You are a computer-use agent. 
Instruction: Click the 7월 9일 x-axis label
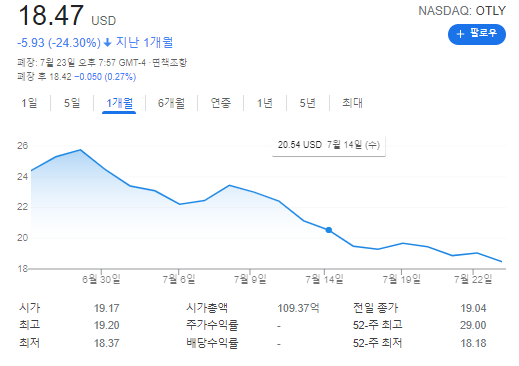tap(250, 279)
